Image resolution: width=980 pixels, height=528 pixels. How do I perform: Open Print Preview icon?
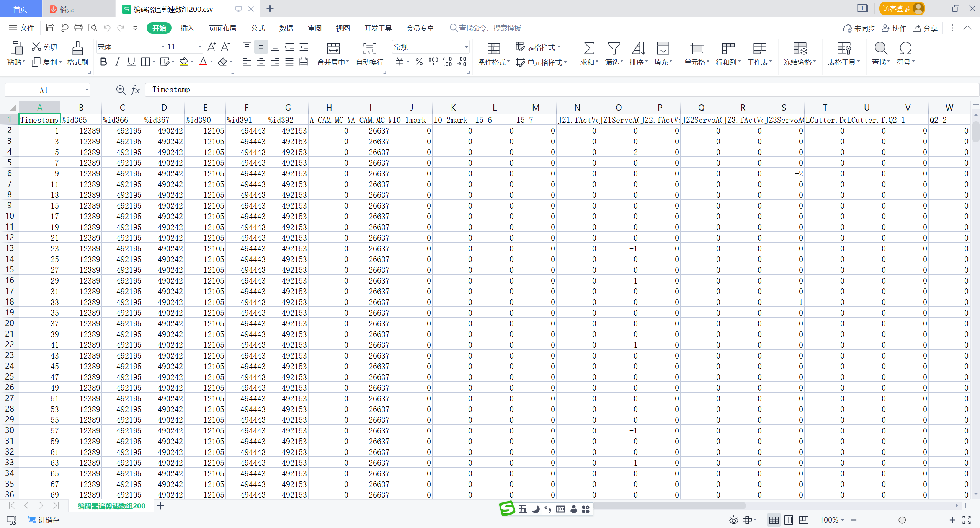93,28
